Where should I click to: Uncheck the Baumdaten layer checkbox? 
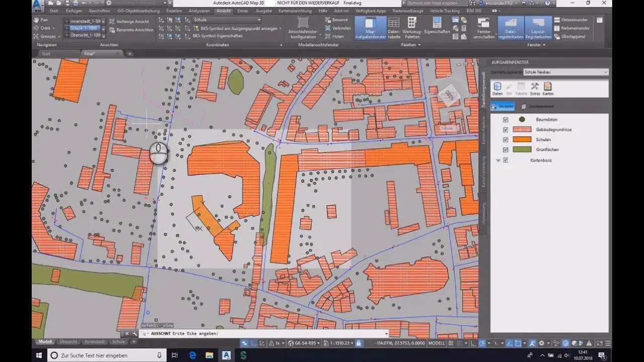(x=506, y=120)
